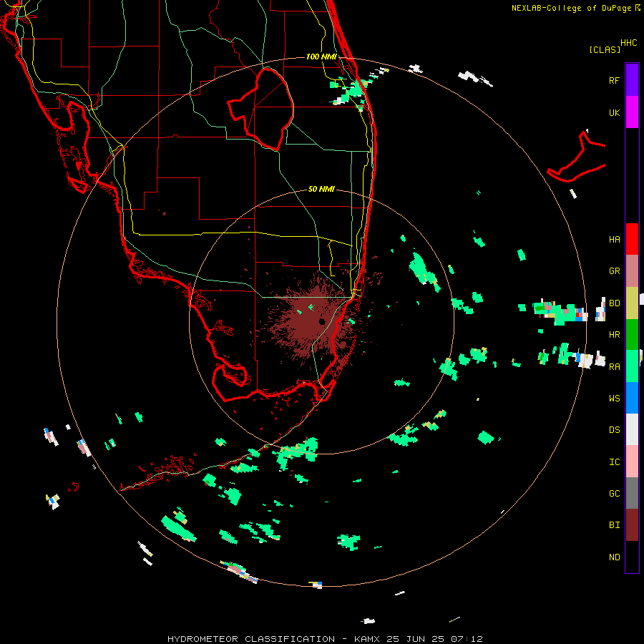
Task: Click the 50 NMI range ring label
Action: 321,189
